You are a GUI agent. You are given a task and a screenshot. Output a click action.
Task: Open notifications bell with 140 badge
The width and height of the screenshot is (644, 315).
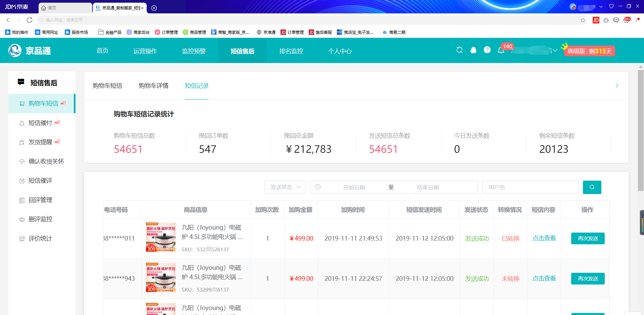[x=501, y=50]
